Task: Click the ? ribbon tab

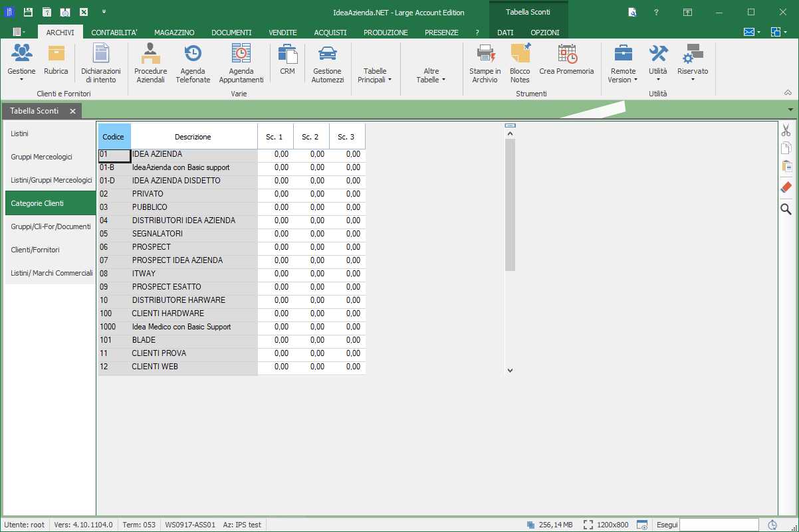Action: [477, 32]
